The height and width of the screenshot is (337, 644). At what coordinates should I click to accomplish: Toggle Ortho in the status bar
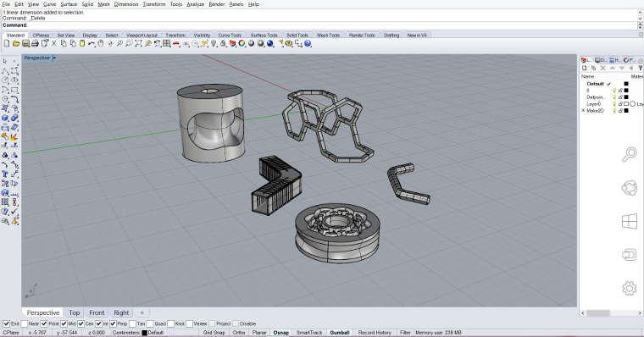(239, 333)
